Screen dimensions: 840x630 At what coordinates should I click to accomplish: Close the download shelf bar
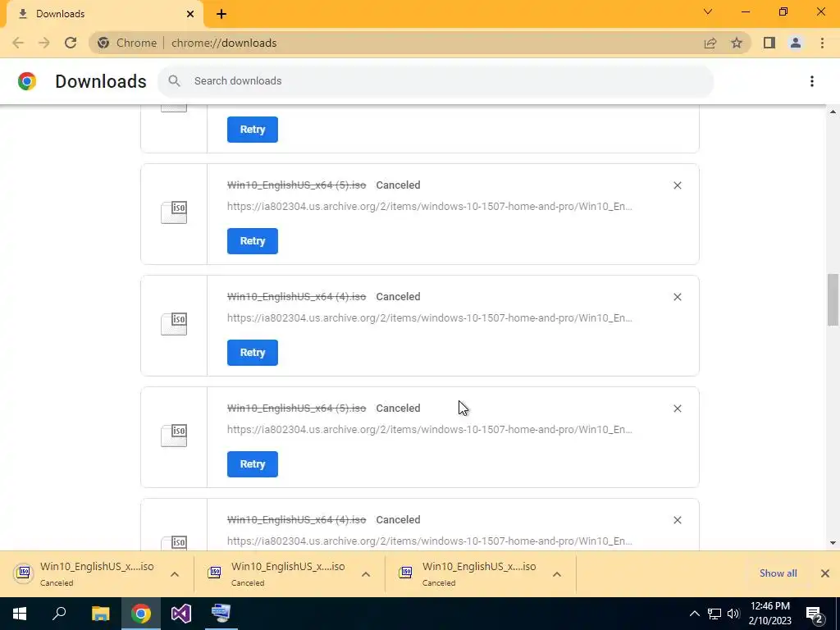[x=825, y=573]
